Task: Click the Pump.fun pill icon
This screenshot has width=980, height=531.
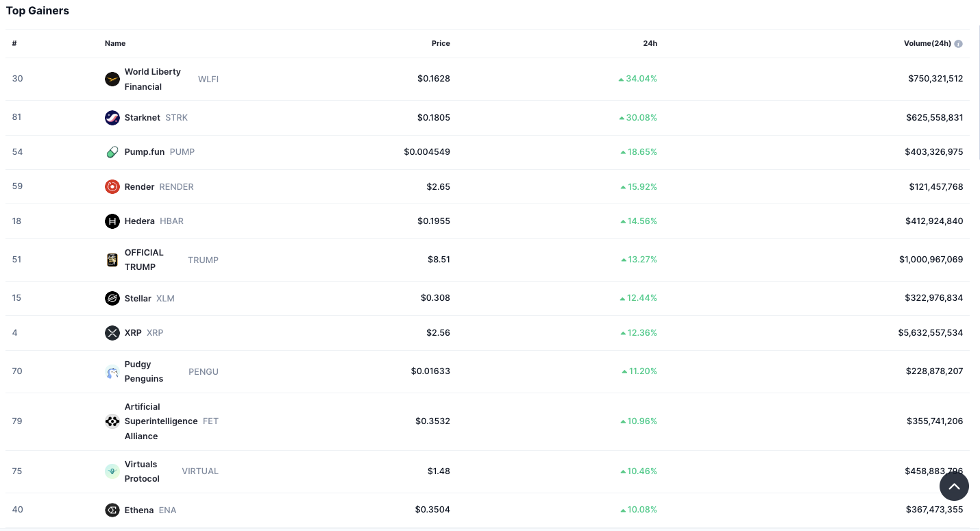Action: click(x=112, y=151)
